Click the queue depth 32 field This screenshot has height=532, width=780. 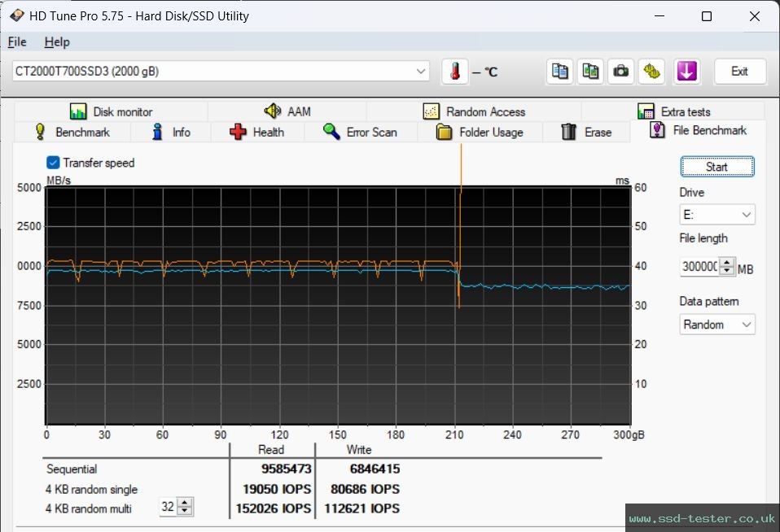pos(169,507)
